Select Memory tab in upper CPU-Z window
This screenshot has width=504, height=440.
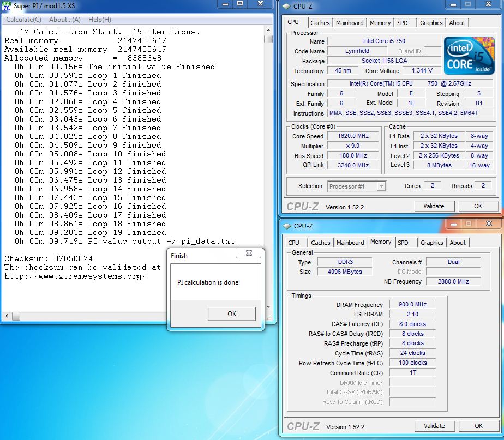tap(380, 23)
